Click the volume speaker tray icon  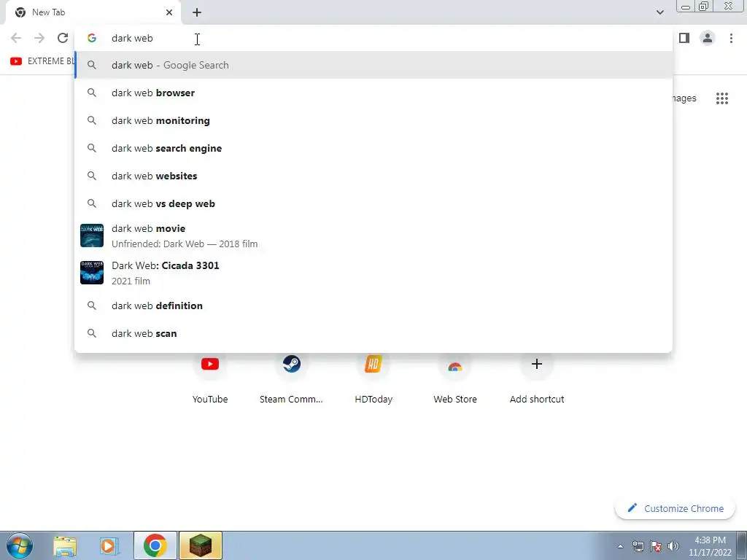673,546
